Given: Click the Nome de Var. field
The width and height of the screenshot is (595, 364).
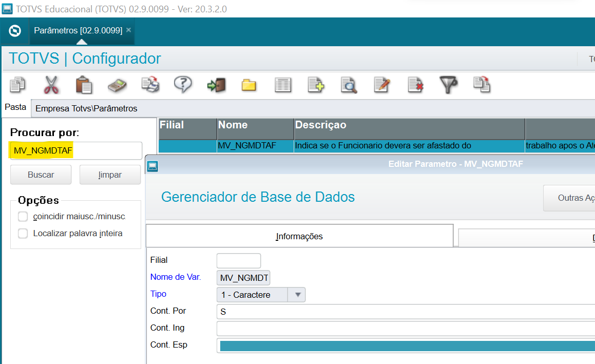Looking at the screenshot, I should point(243,278).
